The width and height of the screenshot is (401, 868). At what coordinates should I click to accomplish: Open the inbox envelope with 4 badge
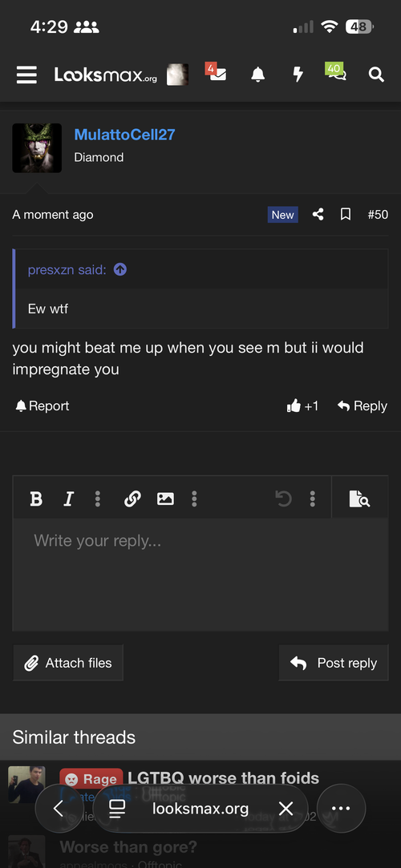pos(216,72)
